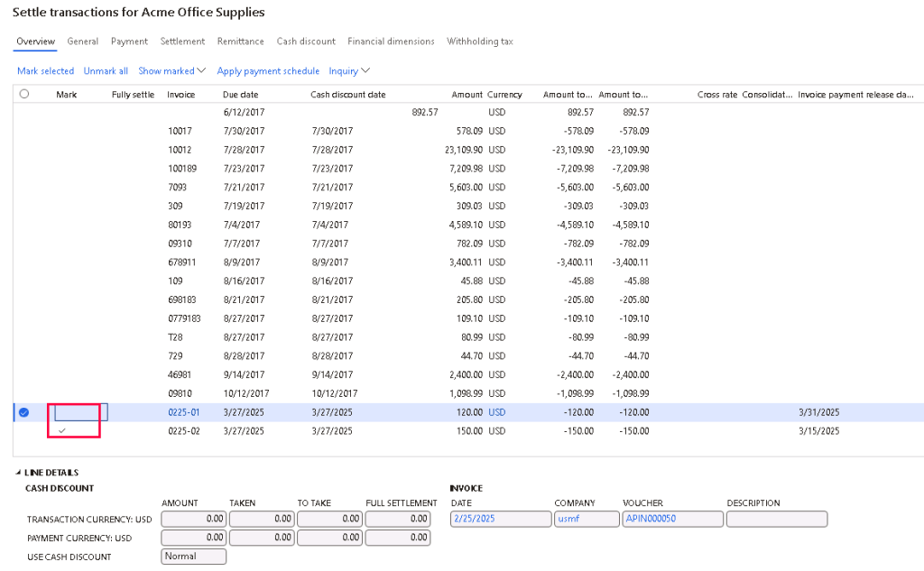
Task: Click the voucher APIN000050 field
Action: pyautogui.click(x=672, y=519)
